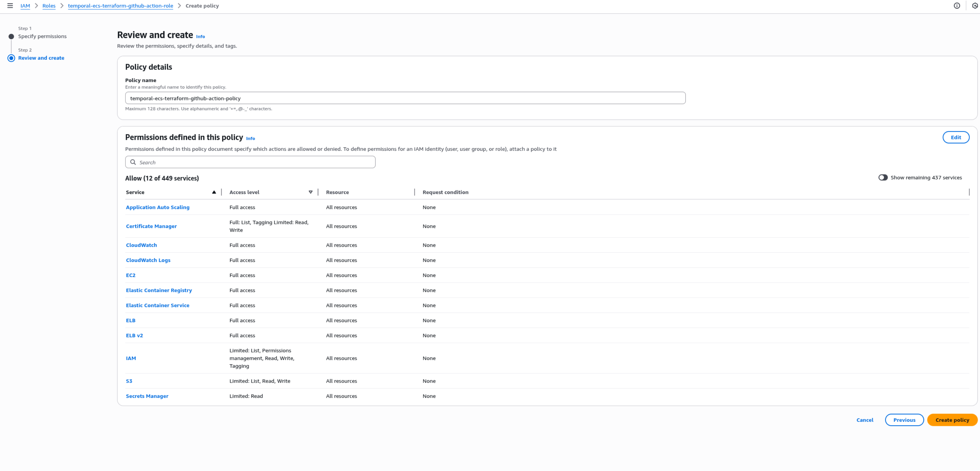Open IAM breadcrumb link
Screen dimensions: 980x471
pyautogui.click(x=25, y=6)
